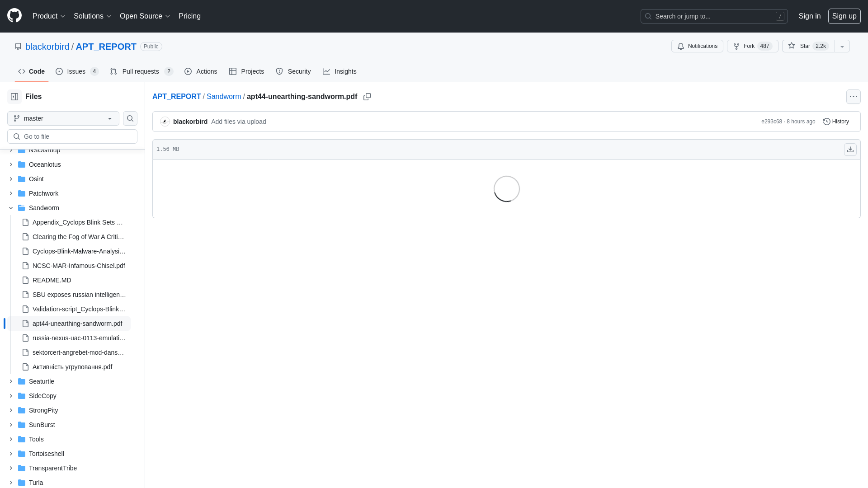Open Clearing the Fog of War file
The height and width of the screenshot is (488, 868).
click(x=78, y=237)
